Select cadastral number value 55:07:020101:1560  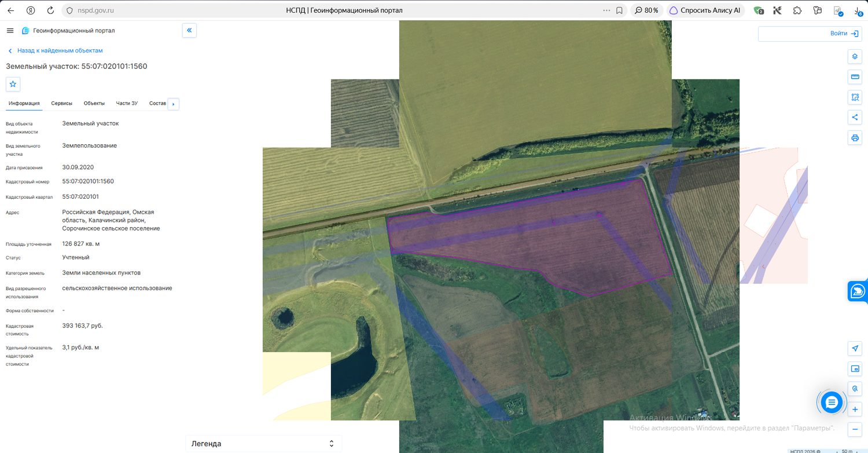[88, 181]
